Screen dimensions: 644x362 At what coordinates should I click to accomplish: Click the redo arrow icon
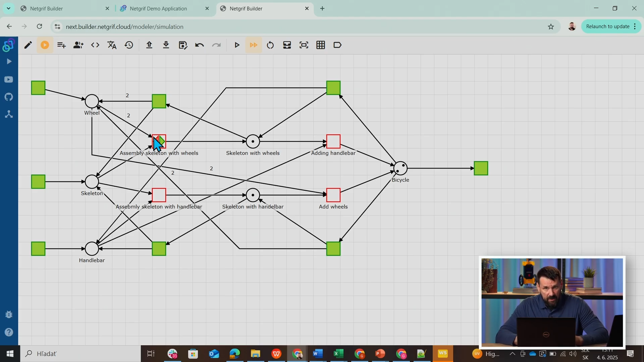click(x=216, y=45)
